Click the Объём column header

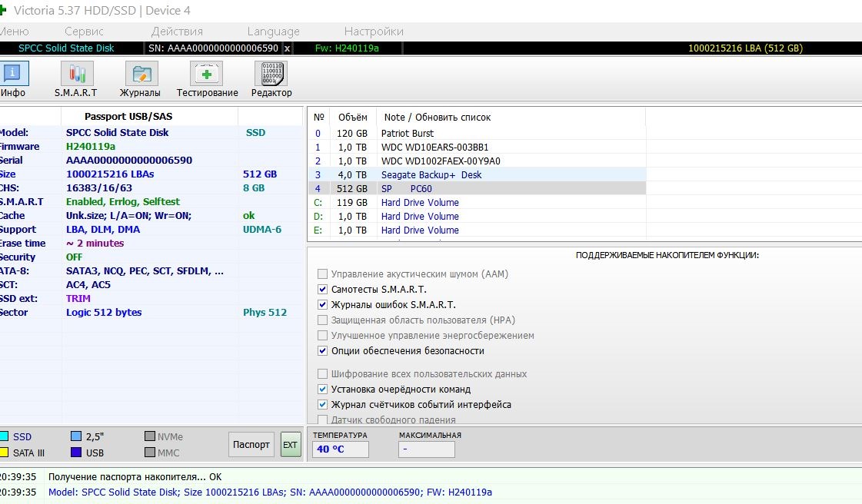pos(352,117)
